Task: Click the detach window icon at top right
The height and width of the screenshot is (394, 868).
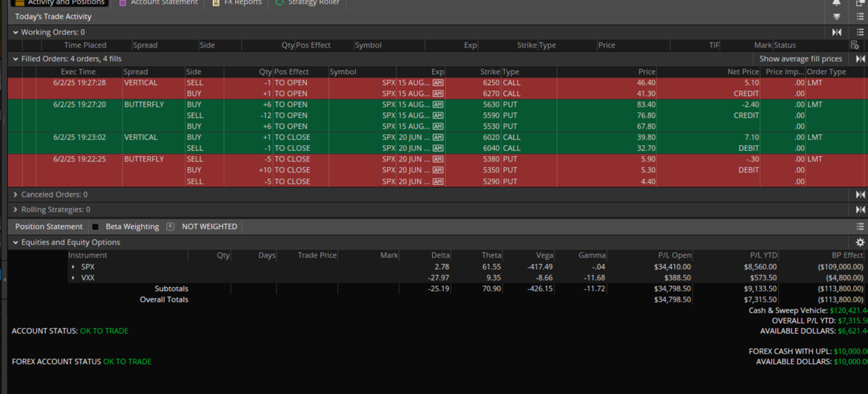Action: pos(860,3)
